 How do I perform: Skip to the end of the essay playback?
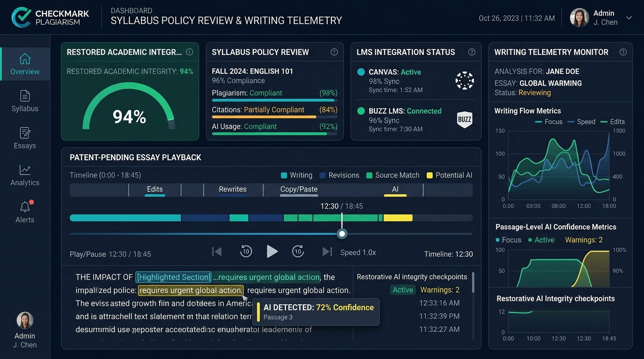(327, 251)
